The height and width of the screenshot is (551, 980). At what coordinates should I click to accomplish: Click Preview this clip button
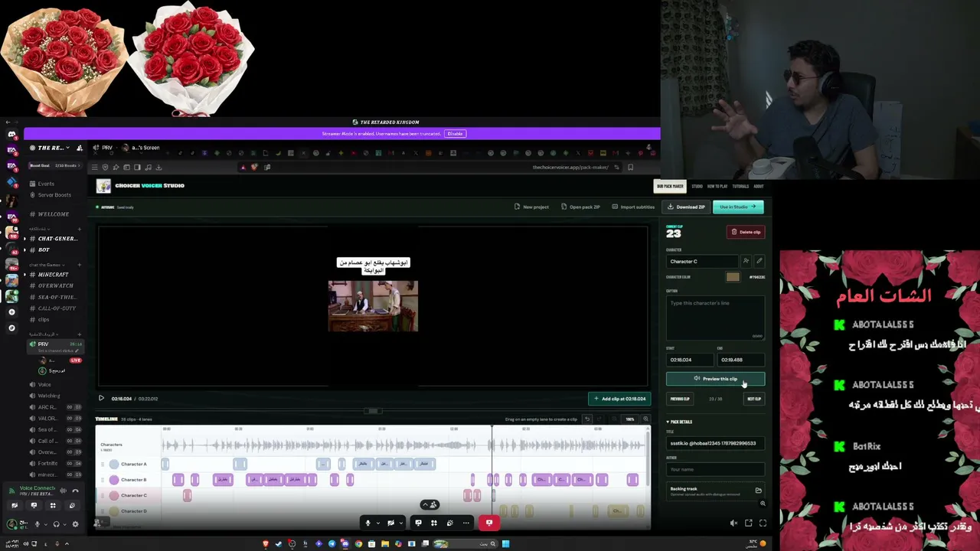715,379
